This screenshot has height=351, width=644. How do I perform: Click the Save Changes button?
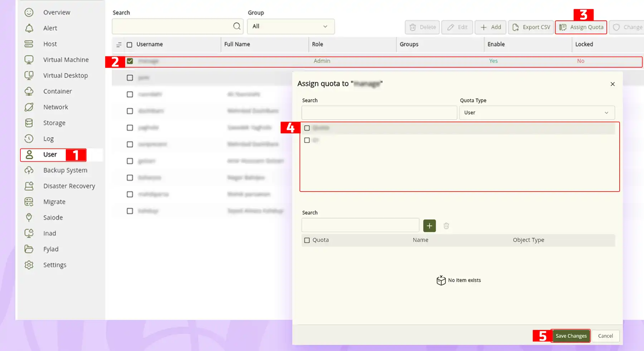coord(571,336)
